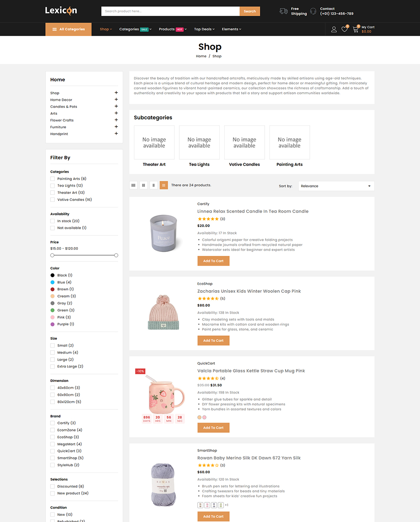Select the list view icon
Screen dimensions: 420x522
point(164,185)
